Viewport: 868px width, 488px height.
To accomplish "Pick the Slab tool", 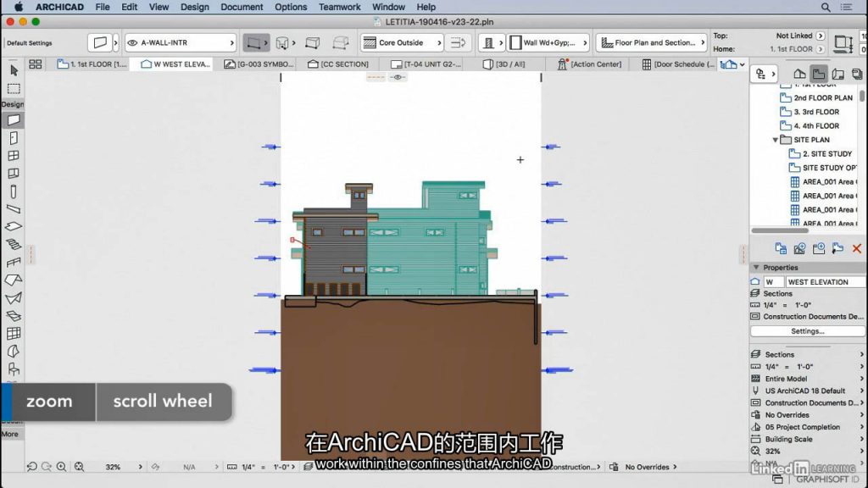I will pos(14,227).
